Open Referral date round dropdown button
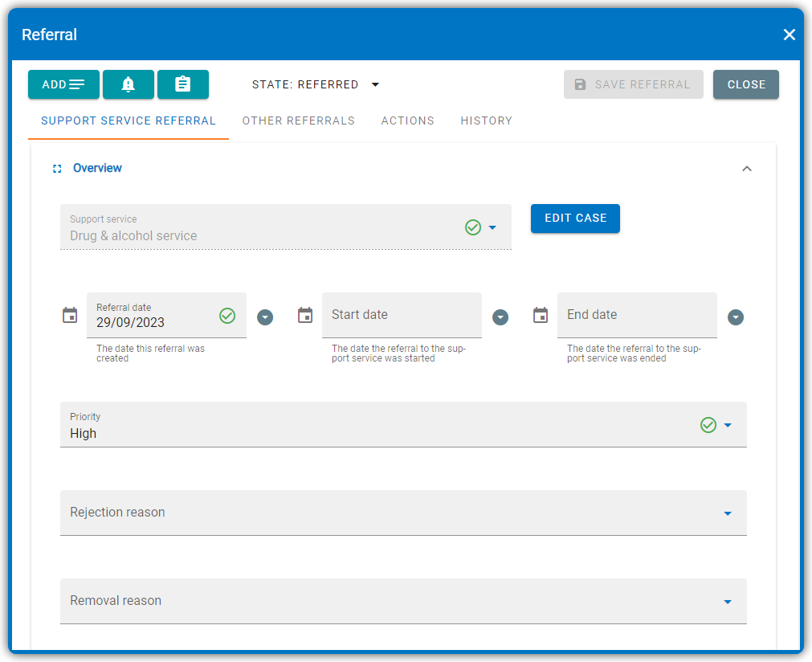Screen dimensions: 812x662 tap(265, 317)
